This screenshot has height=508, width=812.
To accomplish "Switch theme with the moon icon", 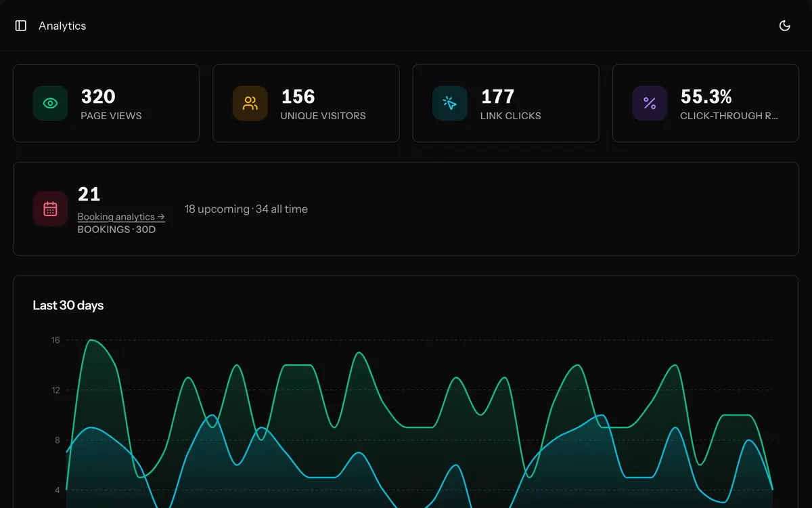I will pos(785,26).
